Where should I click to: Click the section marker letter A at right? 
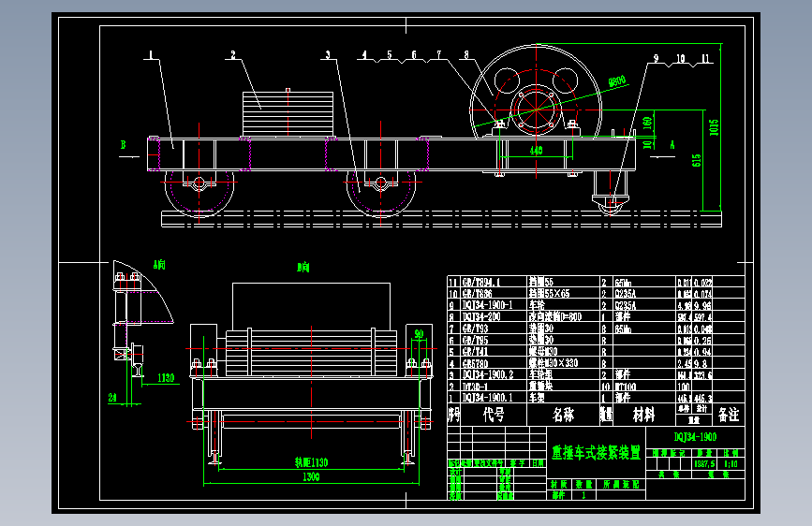pos(672,144)
